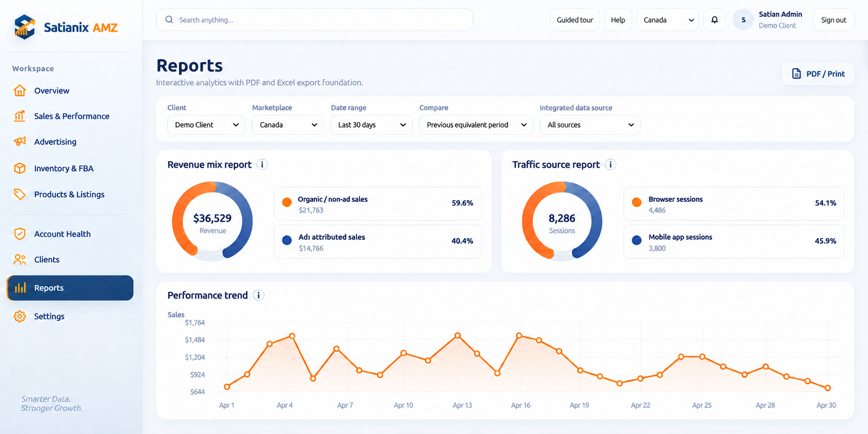868x434 pixels.
Task: Click the Settings gear icon
Action: pyautogui.click(x=20, y=316)
